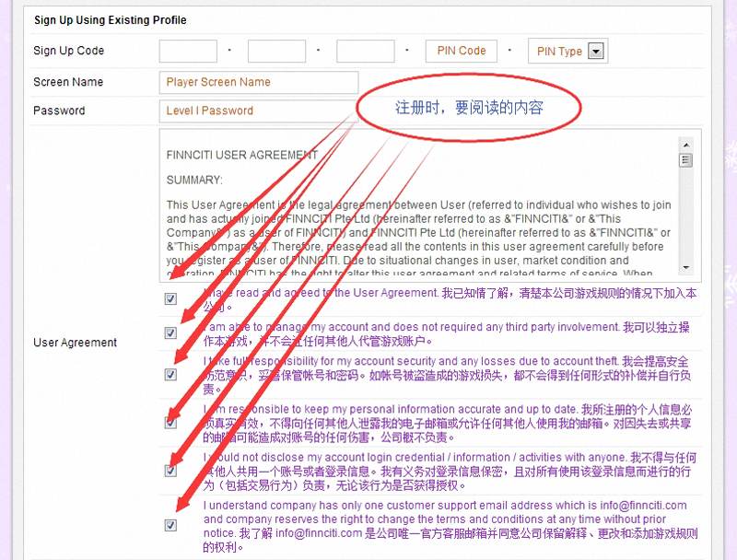Click the agreement scrollbar thumb
This screenshot has width=737, height=560.
685,160
